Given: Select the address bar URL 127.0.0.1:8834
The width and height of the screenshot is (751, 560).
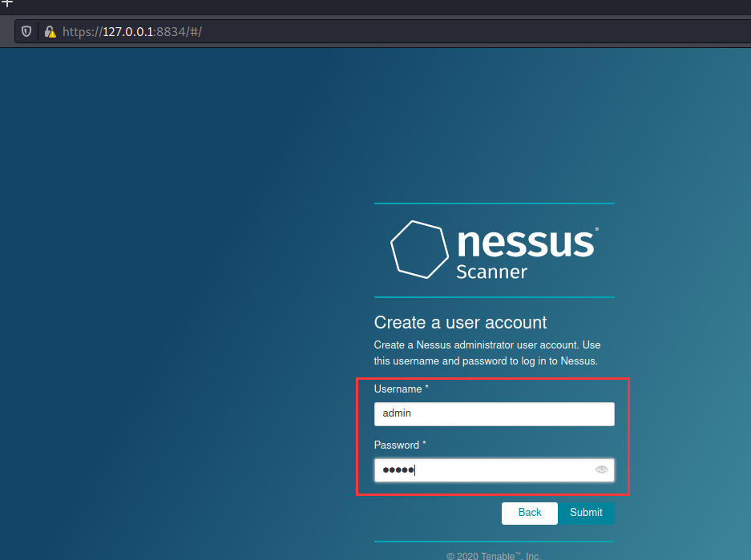Looking at the screenshot, I should (x=132, y=31).
